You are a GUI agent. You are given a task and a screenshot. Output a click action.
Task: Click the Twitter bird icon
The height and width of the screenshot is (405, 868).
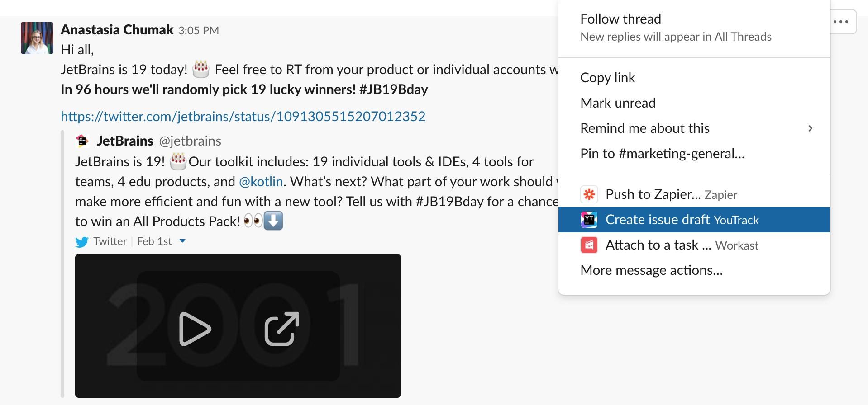tap(82, 242)
